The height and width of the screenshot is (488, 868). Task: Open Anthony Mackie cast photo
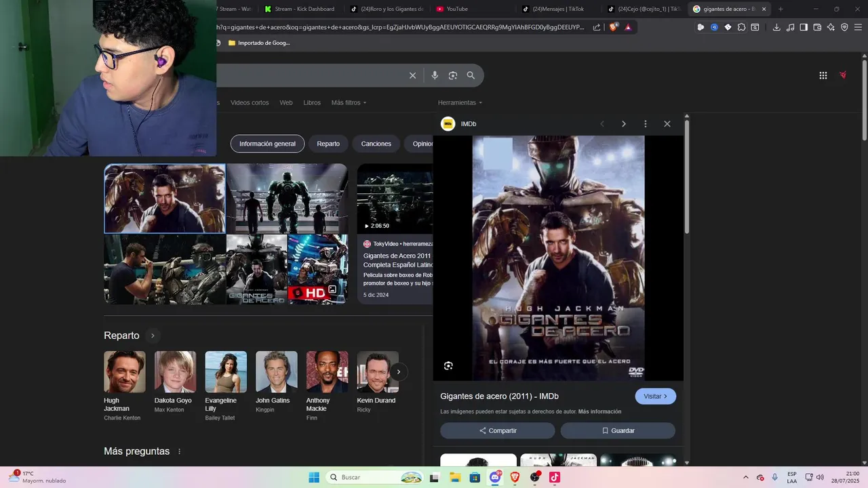click(x=327, y=371)
